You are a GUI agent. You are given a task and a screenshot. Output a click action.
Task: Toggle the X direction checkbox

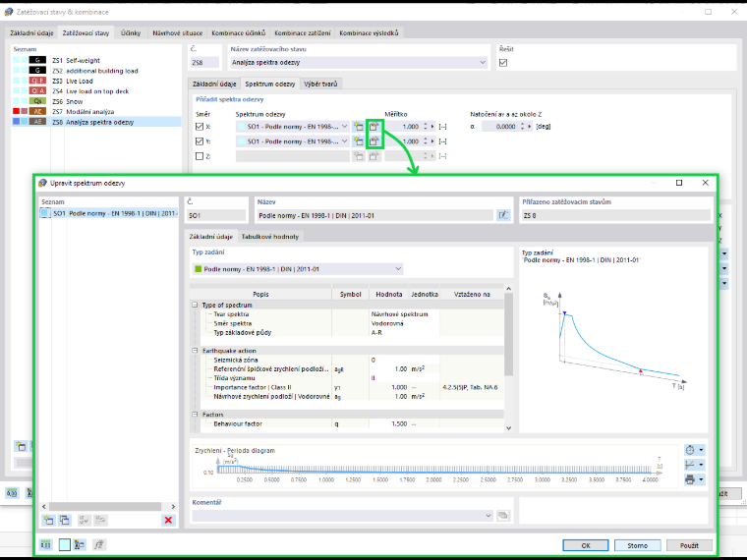click(200, 127)
